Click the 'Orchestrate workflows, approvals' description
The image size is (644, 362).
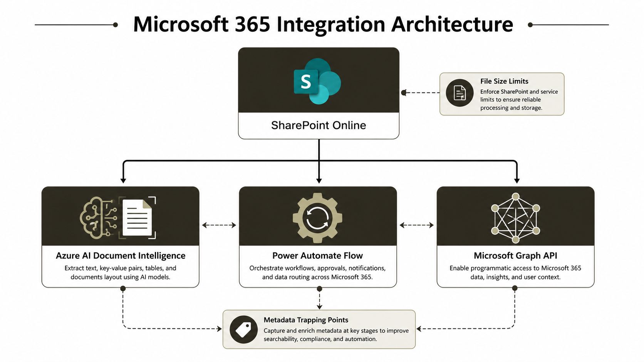point(317,272)
